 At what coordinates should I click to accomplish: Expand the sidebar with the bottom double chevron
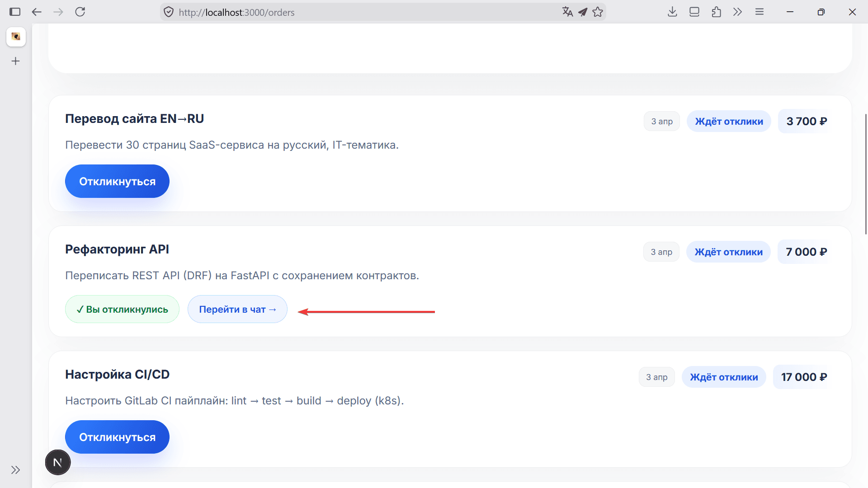point(16,470)
